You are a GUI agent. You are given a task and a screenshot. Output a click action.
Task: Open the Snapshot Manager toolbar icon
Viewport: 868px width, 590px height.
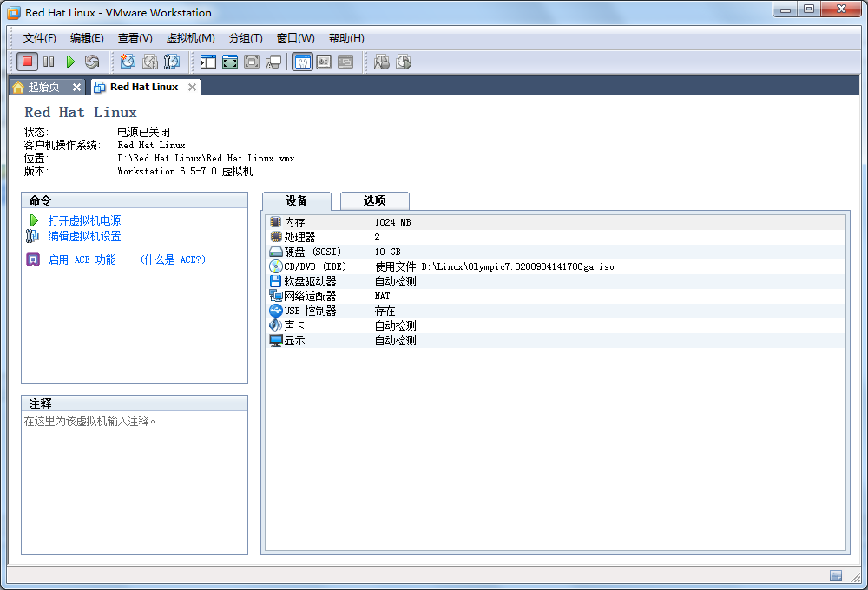click(172, 62)
